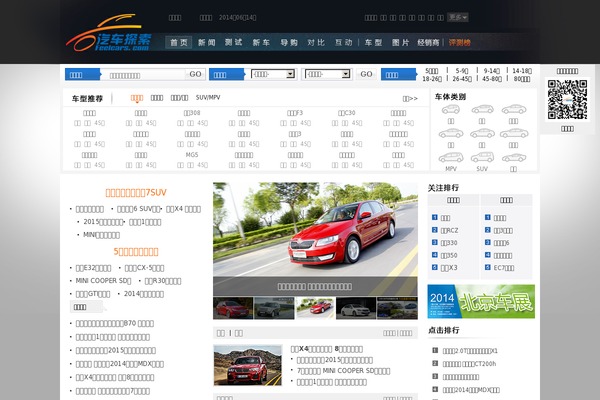Select the sports car silhouette beside SUV
Viewport: 600px width, 400px height.
pos(514,157)
